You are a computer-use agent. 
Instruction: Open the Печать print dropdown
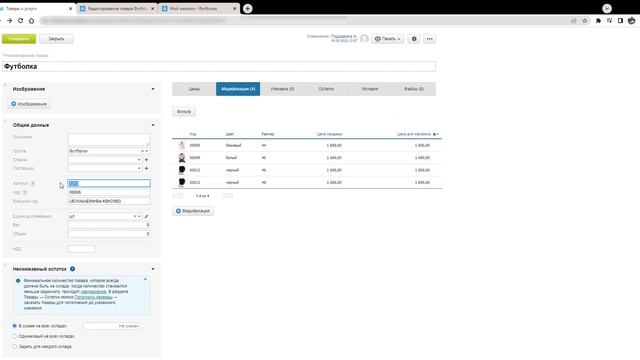pos(387,39)
